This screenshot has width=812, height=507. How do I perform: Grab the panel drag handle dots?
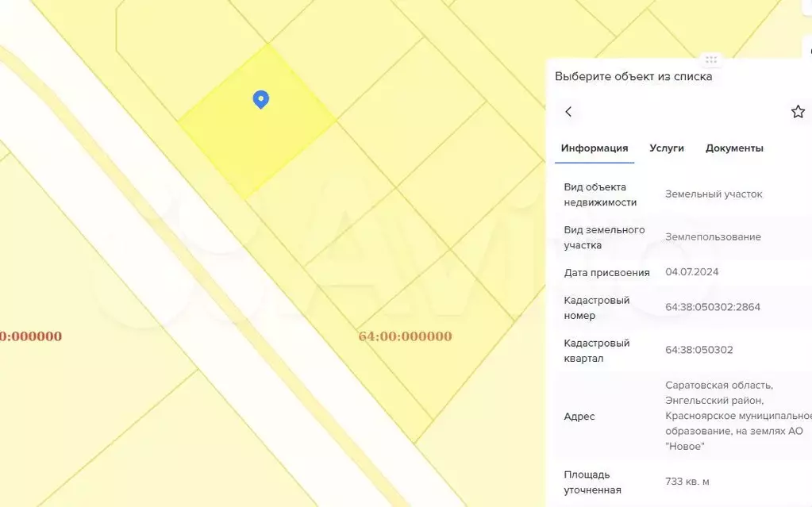pyautogui.click(x=711, y=60)
